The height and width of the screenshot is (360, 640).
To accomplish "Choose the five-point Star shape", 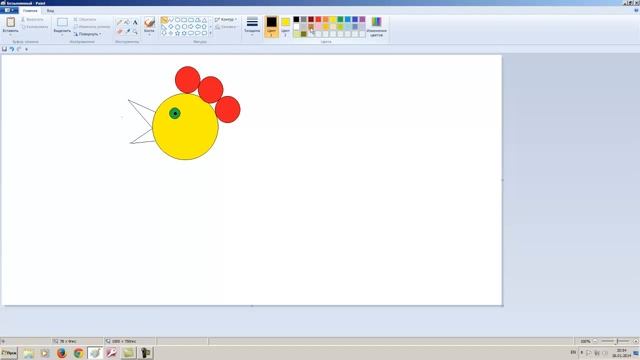I will [178, 33].
